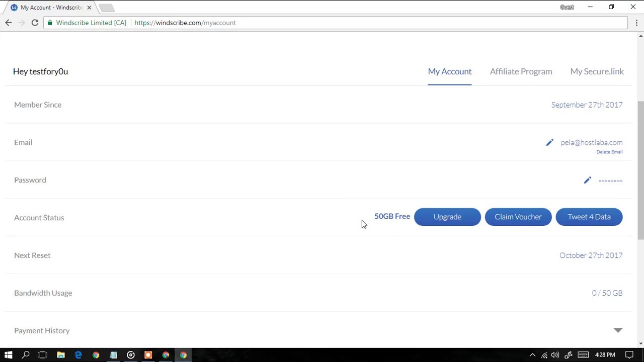Open the action center notification icon
The height and width of the screenshot is (362, 644).
click(629, 355)
